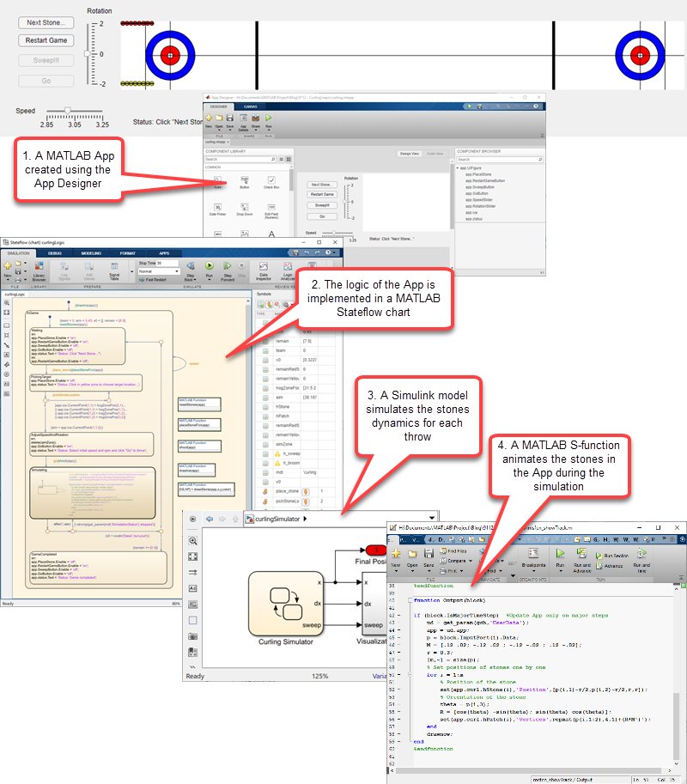687x784 pixels.
Task: Toggle to Code View in App Designer
Action: coord(435,154)
